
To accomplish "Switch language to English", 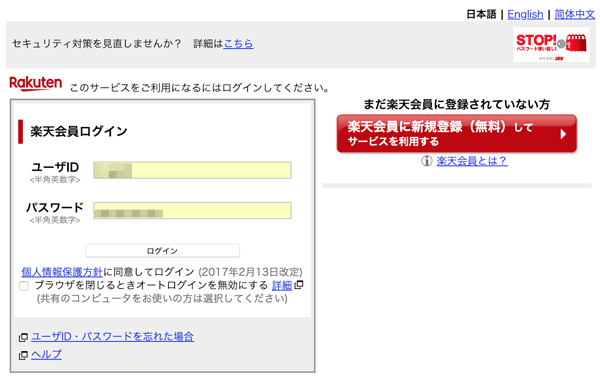I will pos(525,15).
